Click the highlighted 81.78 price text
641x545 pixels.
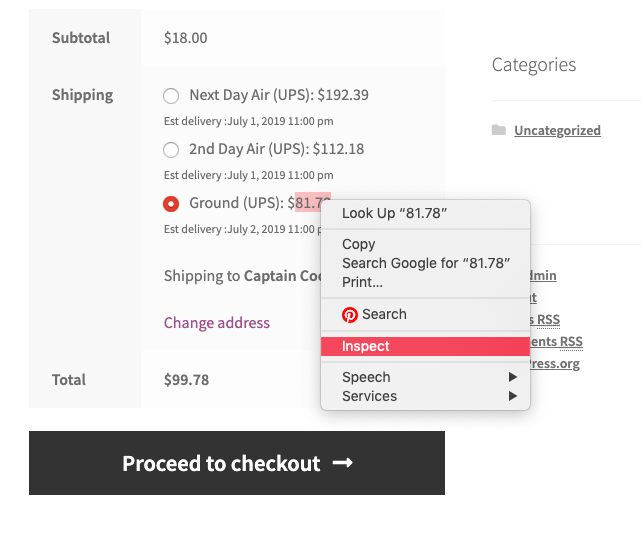pos(313,202)
